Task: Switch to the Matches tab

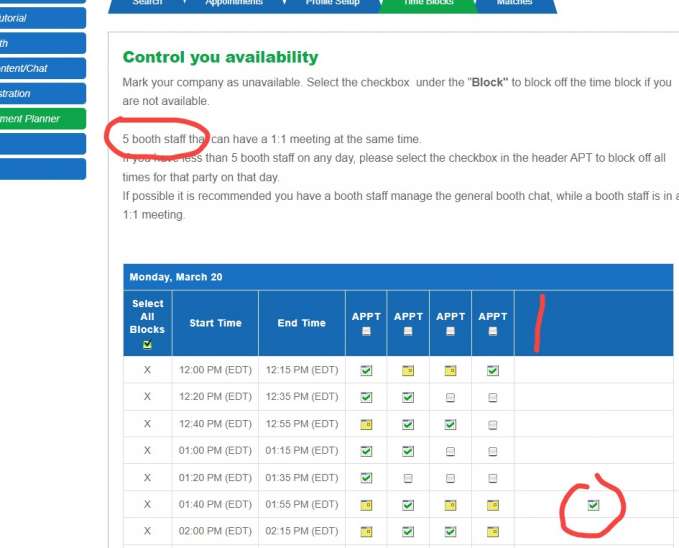Action: (515, 4)
